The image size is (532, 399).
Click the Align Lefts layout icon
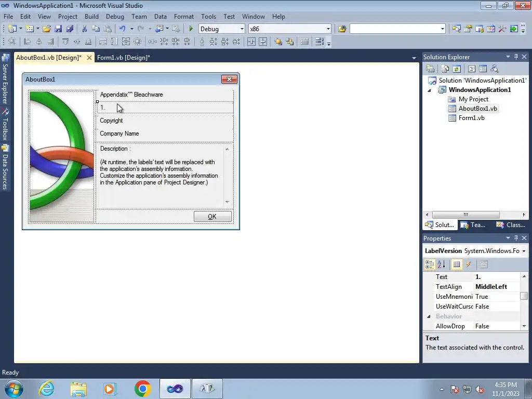(28, 42)
